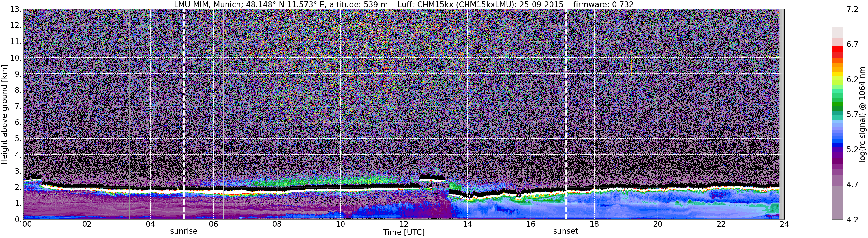Click the 7.2 colorbar tick value
This screenshot has width=868, height=238.
coord(852,9)
